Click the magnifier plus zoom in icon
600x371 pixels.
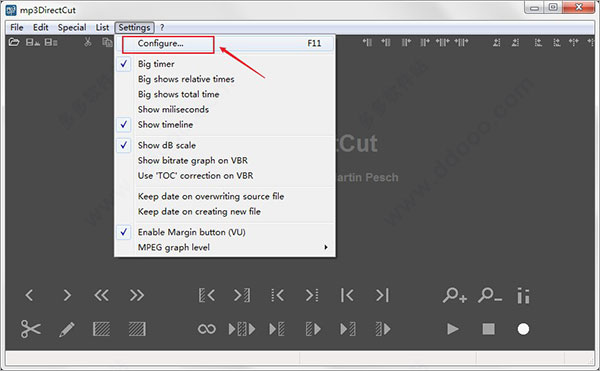click(x=455, y=295)
